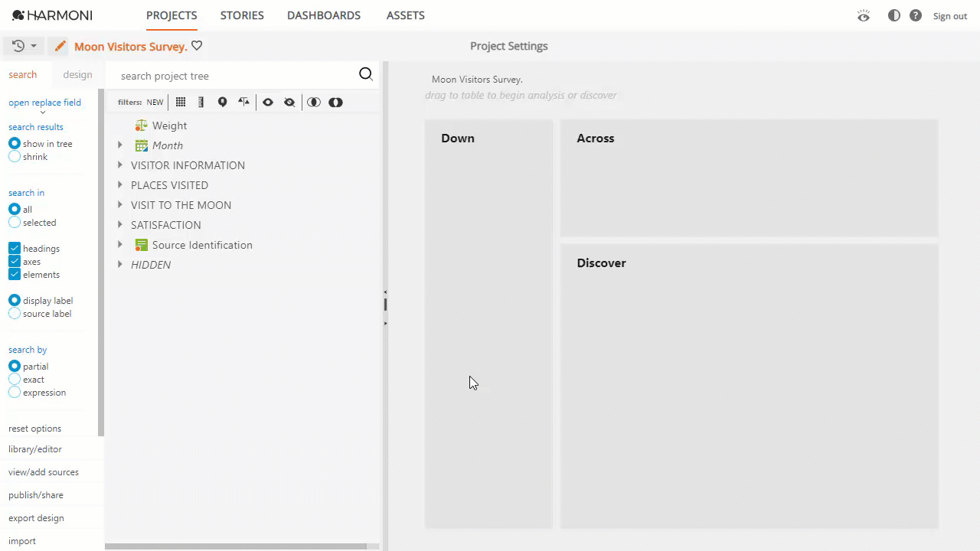The image size is (980, 551).
Task: Click the Moon Visitors Survey title
Action: tap(131, 47)
